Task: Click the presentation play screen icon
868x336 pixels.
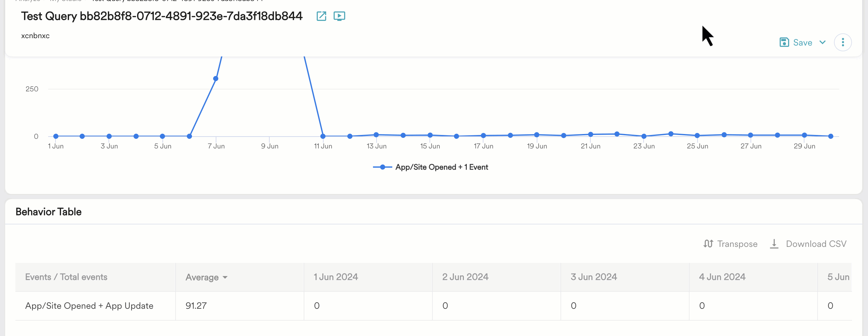Action: point(339,16)
